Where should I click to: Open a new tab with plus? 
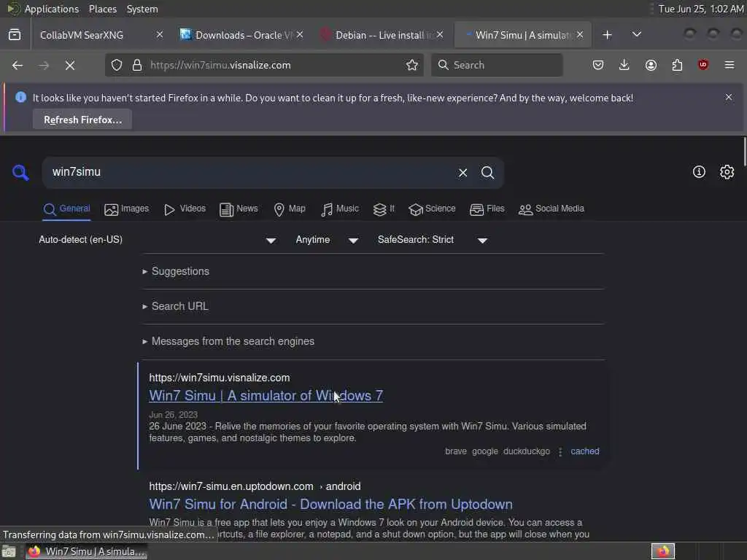pyautogui.click(x=607, y=35)
